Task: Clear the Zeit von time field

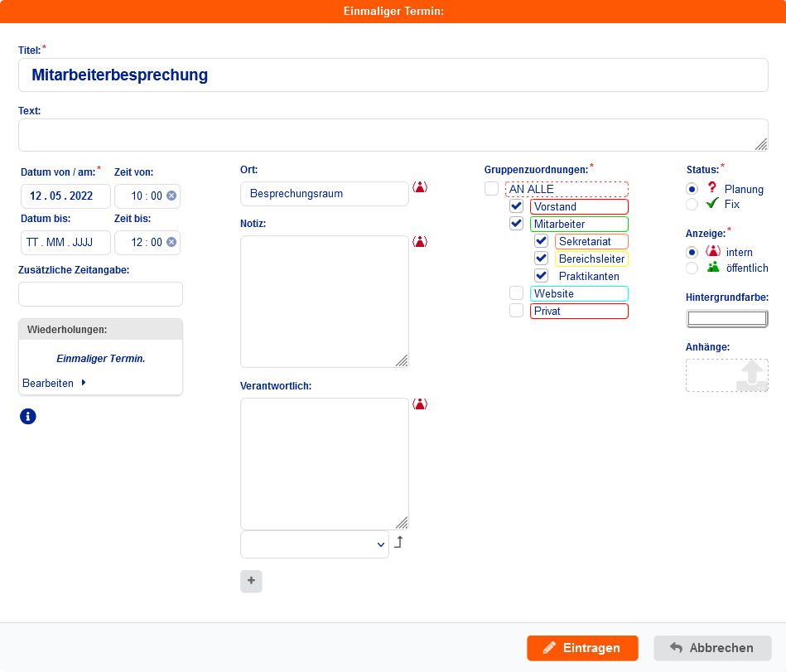Action: (x=171, y=196)
